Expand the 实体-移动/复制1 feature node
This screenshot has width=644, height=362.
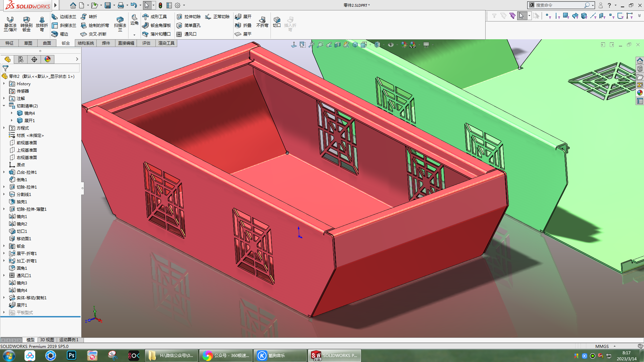(4, 298)
